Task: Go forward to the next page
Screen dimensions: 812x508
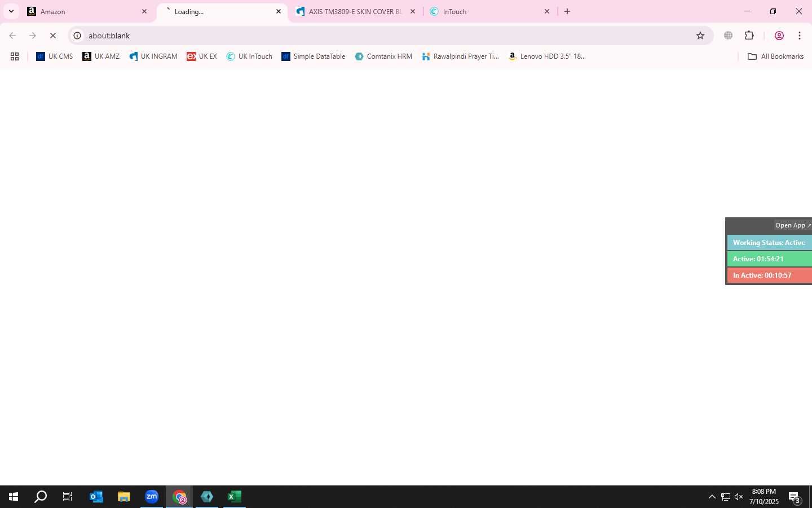Action: tap(33, 36)
